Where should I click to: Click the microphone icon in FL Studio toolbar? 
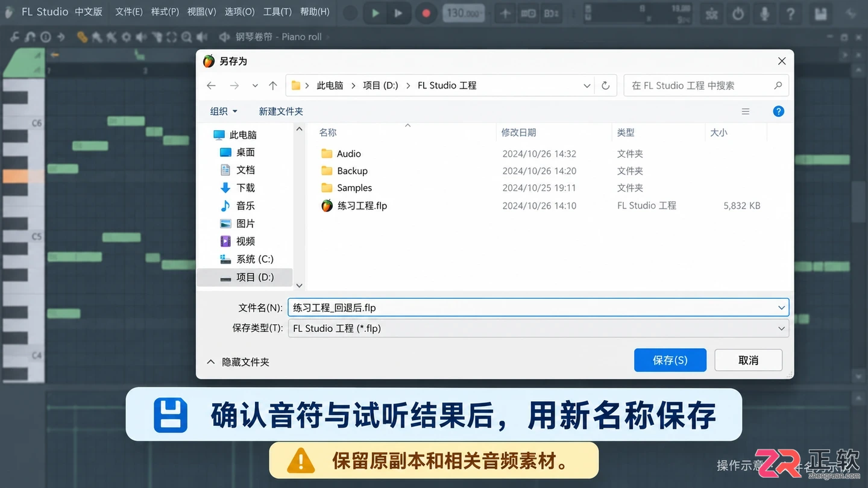point(764,13)
